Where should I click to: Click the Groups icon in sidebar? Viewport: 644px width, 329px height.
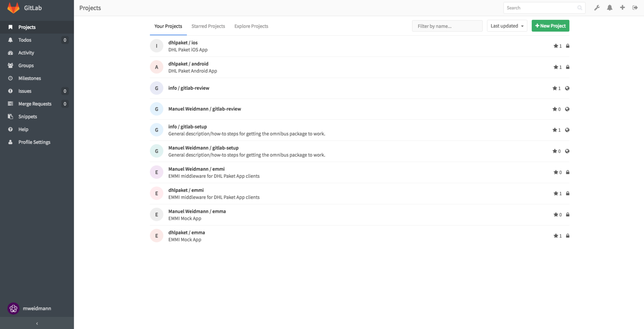[x=10, y=66]
